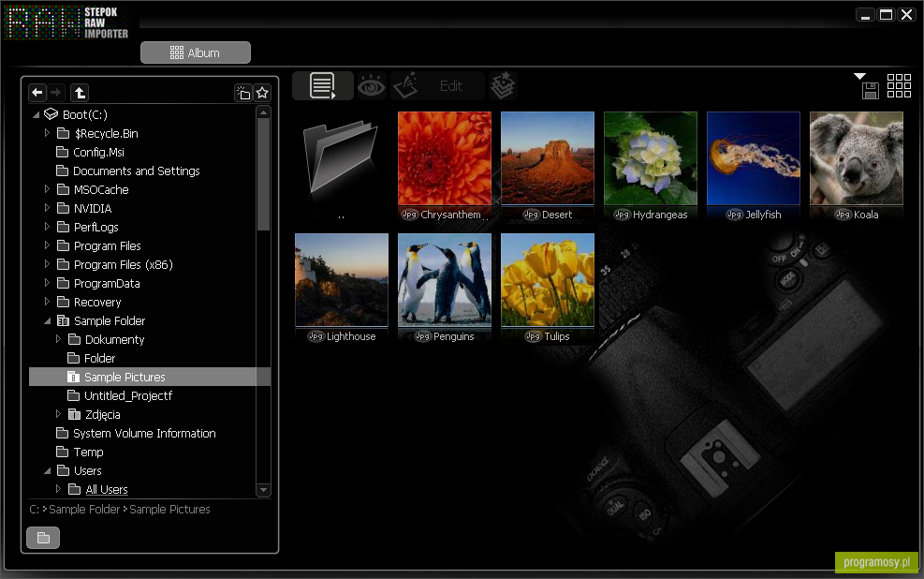The image size is (924, 579).
Task: Minimize the Stepok RAW Importer window
Action: pos(865,15)
